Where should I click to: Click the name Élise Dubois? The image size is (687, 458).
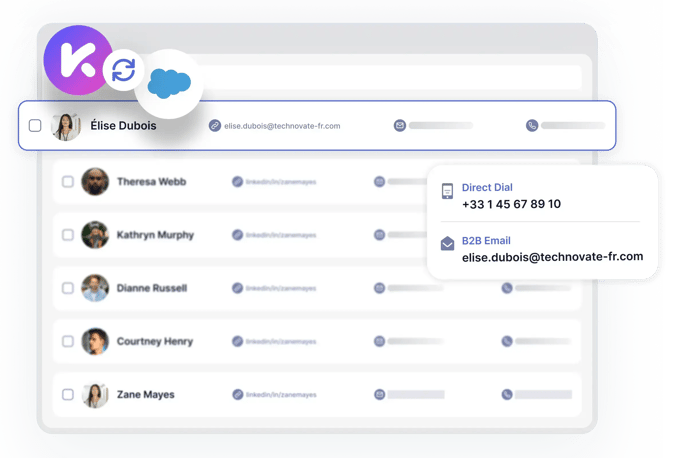(x=123, y=126)
